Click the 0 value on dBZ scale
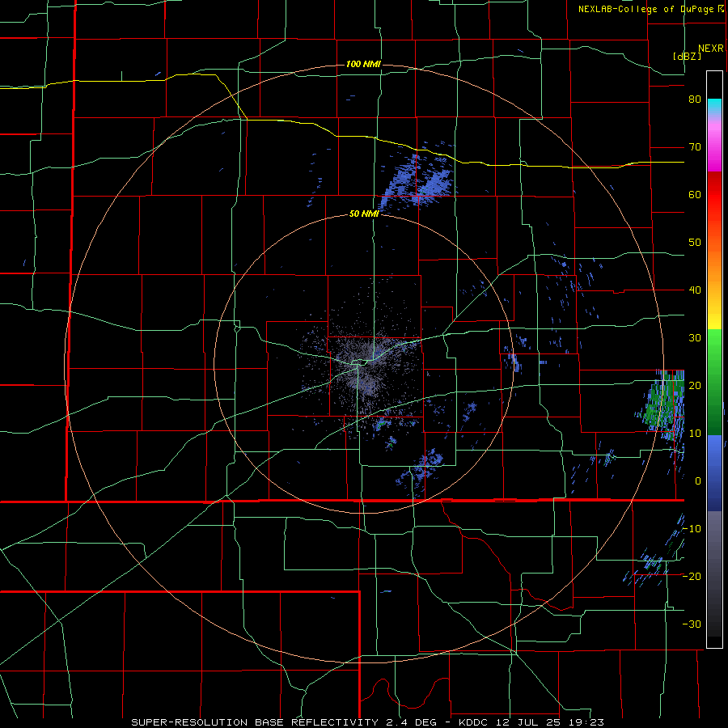The width and height of the screenshot is (728, 728). coord(698,481)
